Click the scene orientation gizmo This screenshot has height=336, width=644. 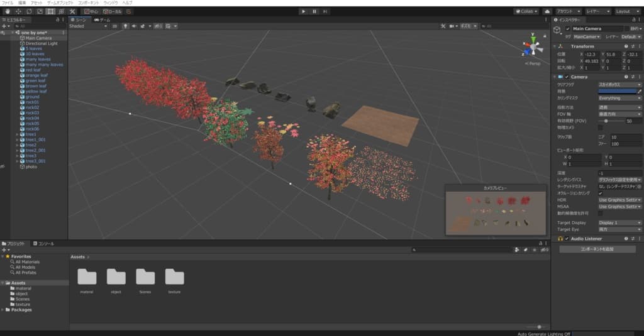(533, 47)
